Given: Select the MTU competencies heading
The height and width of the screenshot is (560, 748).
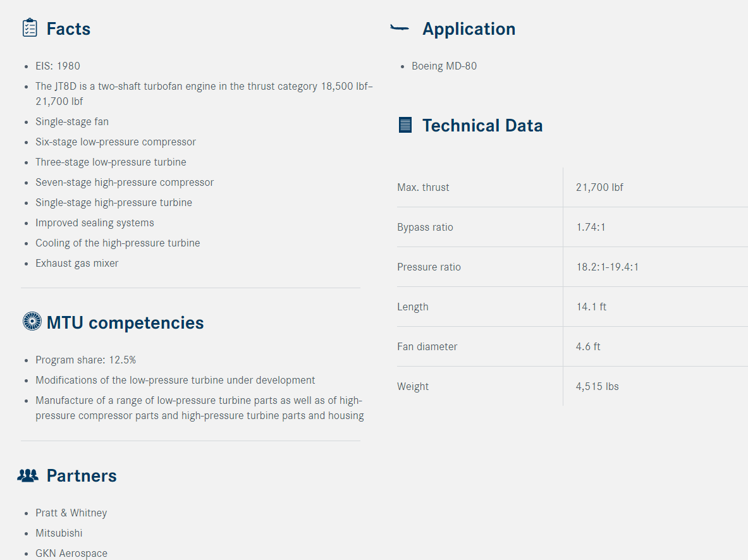Looking at the screenshot, I should pos(125,323).
